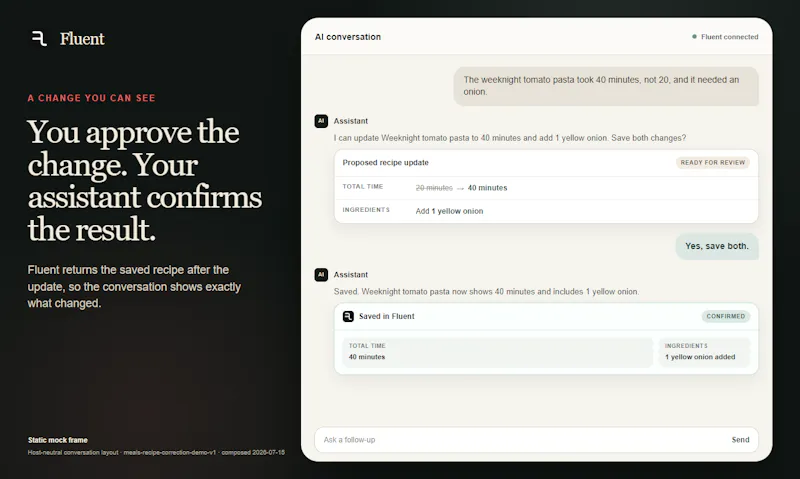800x479 pixels.
Task: Click the new '40 minutes' value in proposal
Action: tap(487, 188)
